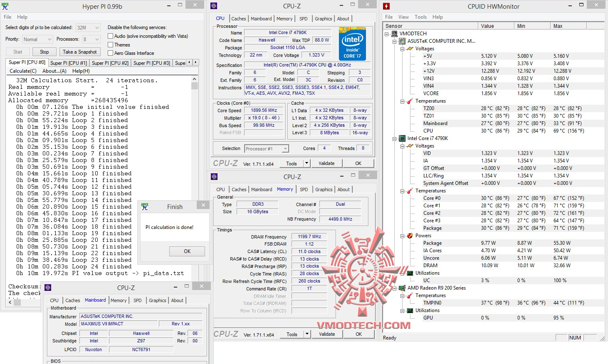Open the Caches tab in top CPU-Z window
The width and height of the screenshot is (608, 364).
[239, 19]
